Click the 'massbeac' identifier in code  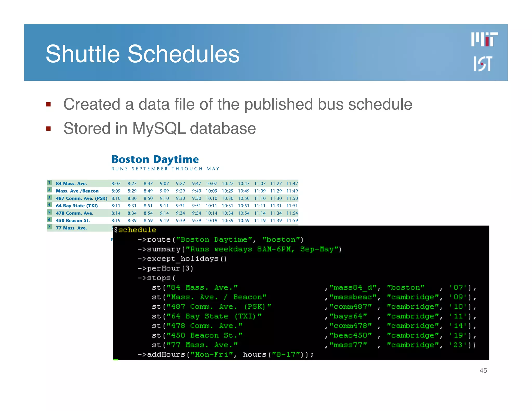pos(353,297)
